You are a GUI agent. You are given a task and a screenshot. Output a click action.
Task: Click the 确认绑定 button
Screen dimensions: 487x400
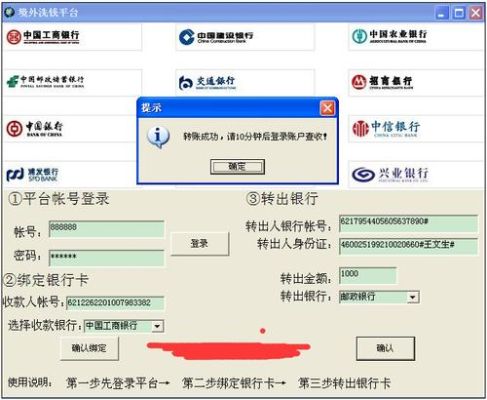[89, 348]
